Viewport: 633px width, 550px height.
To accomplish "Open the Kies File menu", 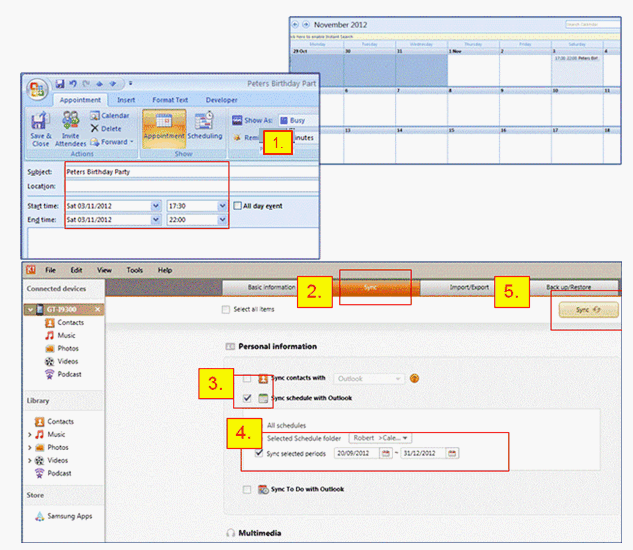I will [x=50, y=270].
